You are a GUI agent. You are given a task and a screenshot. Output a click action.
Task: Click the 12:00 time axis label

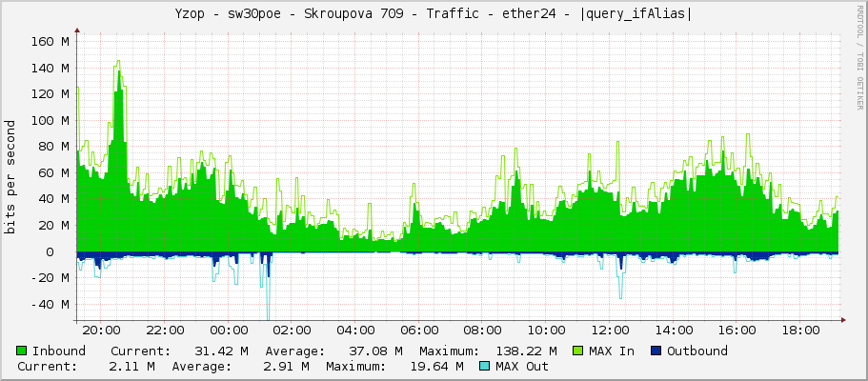[x=609, y=331]
